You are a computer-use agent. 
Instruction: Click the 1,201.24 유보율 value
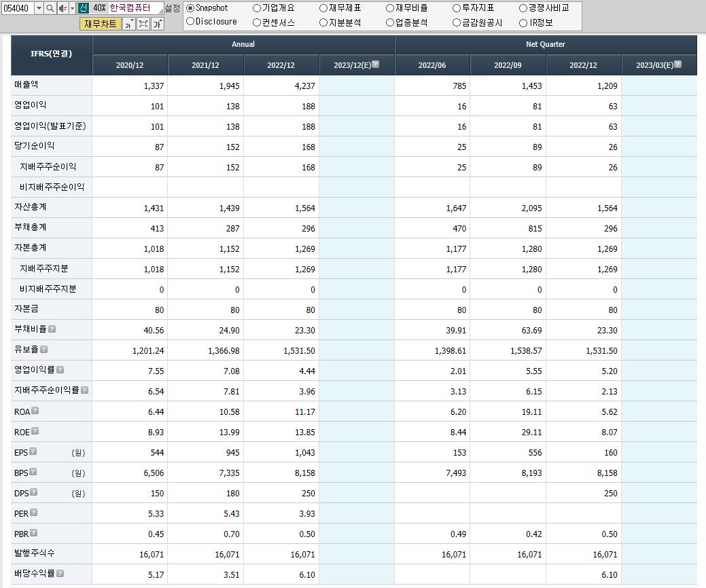point(148,351)
